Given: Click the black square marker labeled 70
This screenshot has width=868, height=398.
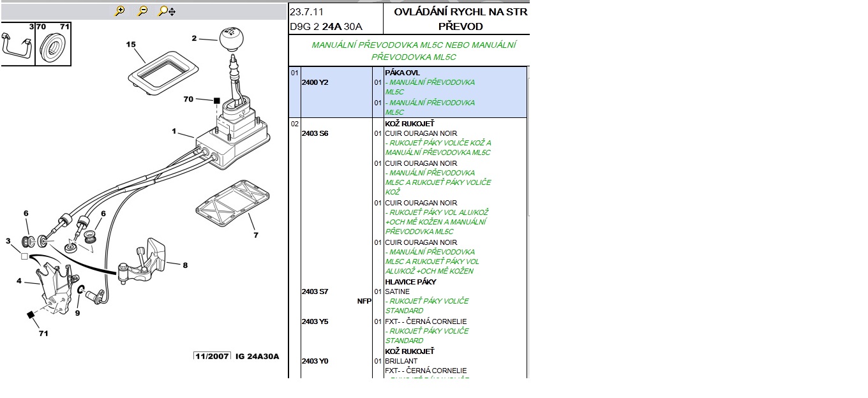Looking at the screenshot, I should (216, 101).
